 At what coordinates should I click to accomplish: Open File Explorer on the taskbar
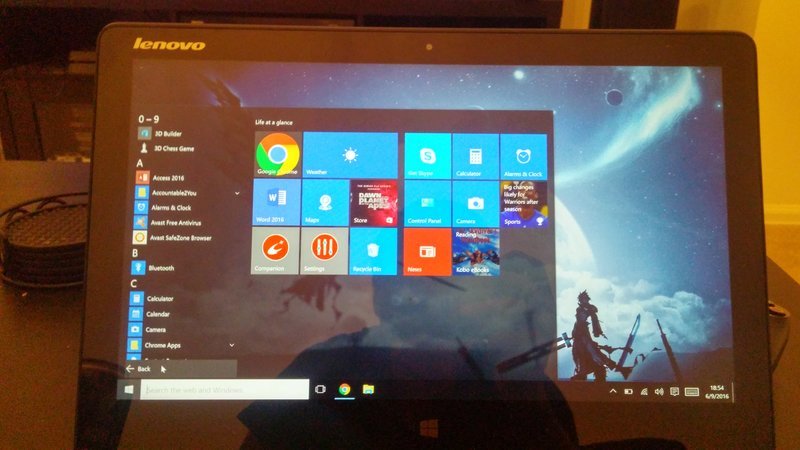(368, 389)
